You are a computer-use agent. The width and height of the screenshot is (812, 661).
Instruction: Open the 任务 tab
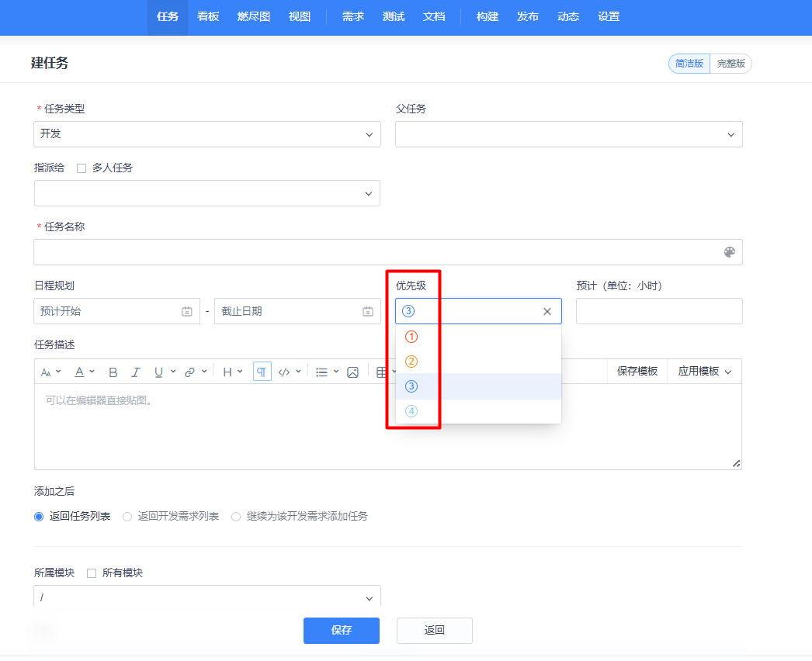pyautogui.click(x=168, y=17)
